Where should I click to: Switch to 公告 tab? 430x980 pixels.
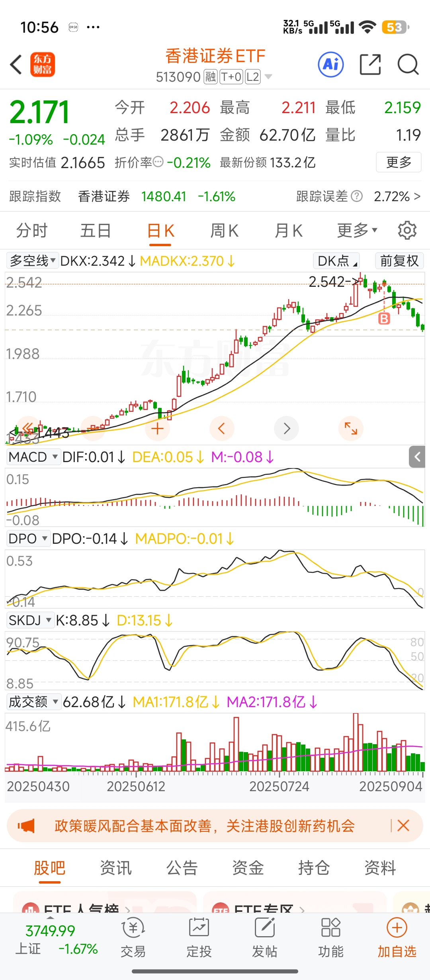coord(182,868)
